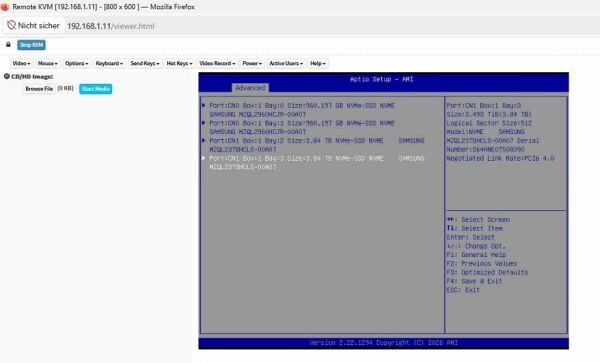
Task: Open the Video dropdown menu
Action: pyautogui.click(x=21, y=63)
